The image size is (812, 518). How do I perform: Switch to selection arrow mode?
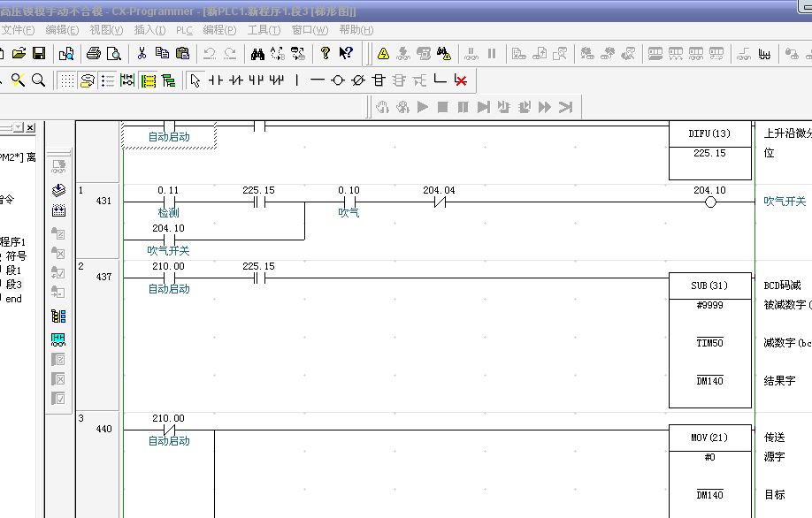pos(195,80)
